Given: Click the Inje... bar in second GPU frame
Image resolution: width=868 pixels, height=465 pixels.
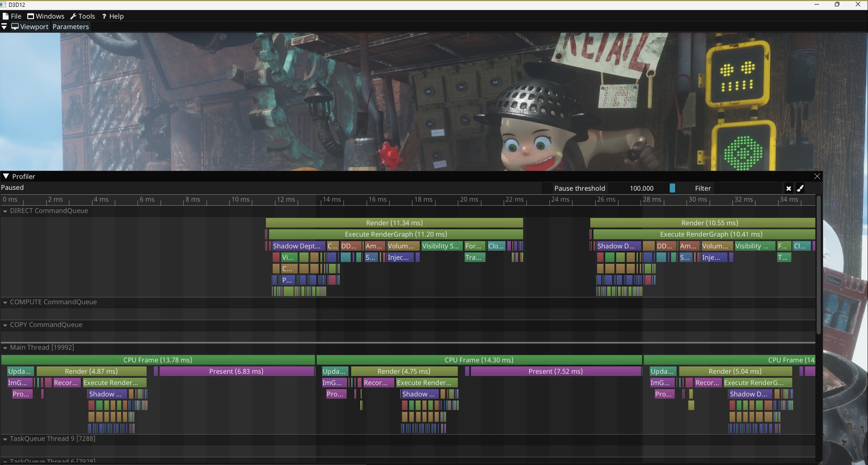Looking at the screenshot, I should pos(714,257).
